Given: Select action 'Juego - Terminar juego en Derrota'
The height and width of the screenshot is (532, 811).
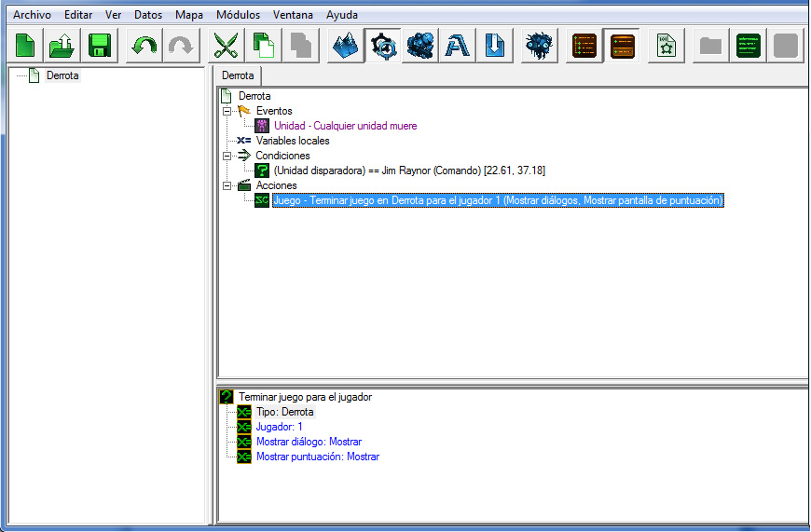Looking at the screenshot, I should click(x=498, y=200).
